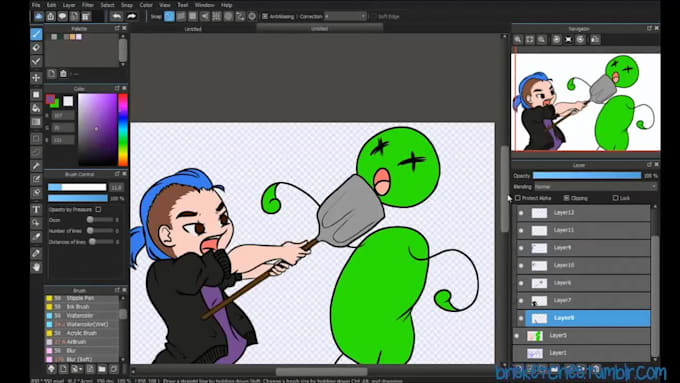The height and width of the screenshot is (383, 680).
Task: Choose the Ink Brush preset
Action: click(82, 307)
